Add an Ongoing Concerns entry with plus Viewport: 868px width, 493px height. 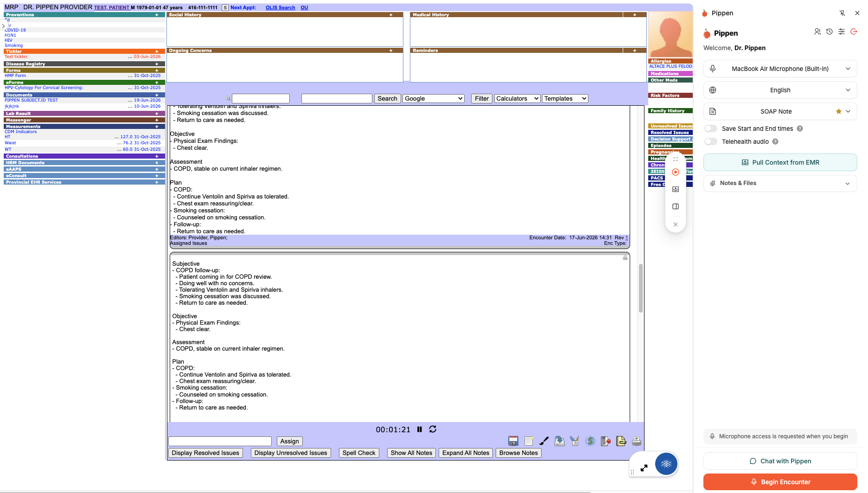click(x=391, y=51)
